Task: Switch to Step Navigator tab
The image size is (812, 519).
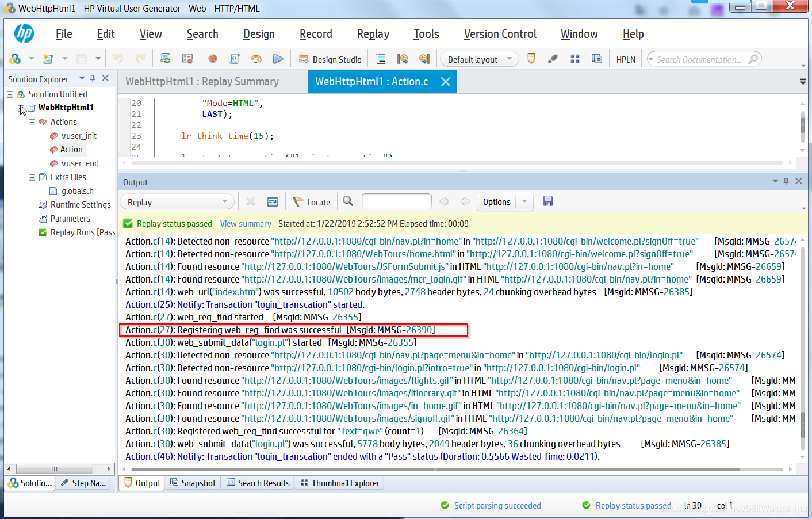Action: [x=84, y=483]
